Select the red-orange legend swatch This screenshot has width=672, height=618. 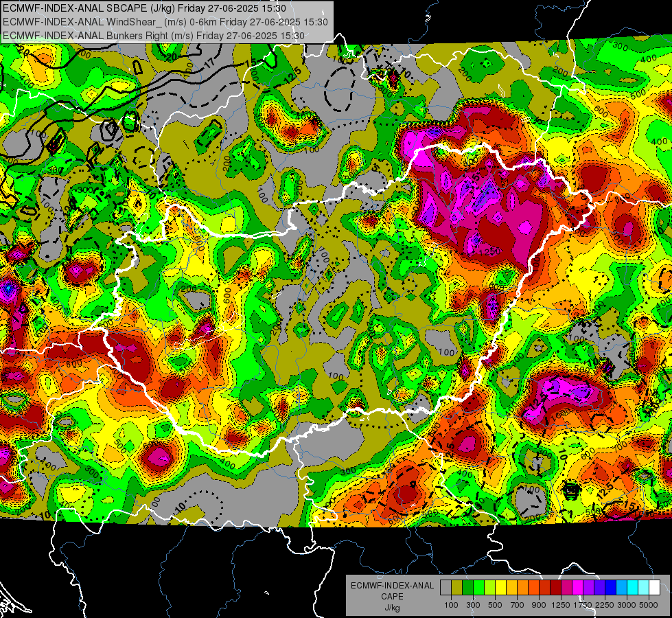(533, 587)
